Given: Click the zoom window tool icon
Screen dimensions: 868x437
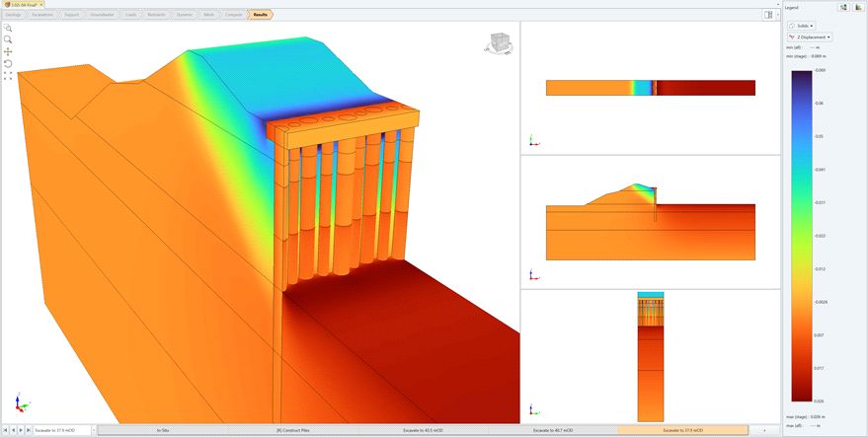Looking at the screenshot, I should click(8, 28).
